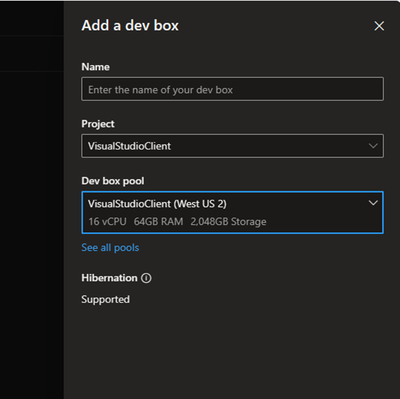Click the 2,048GB Storage pool spec
400x399 pixels.
click(228, 222)
